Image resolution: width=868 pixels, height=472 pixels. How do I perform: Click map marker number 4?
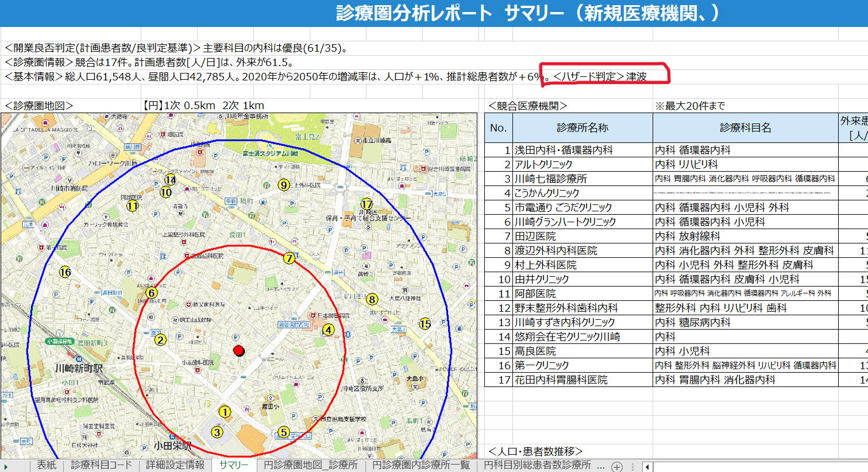point(329,330)
